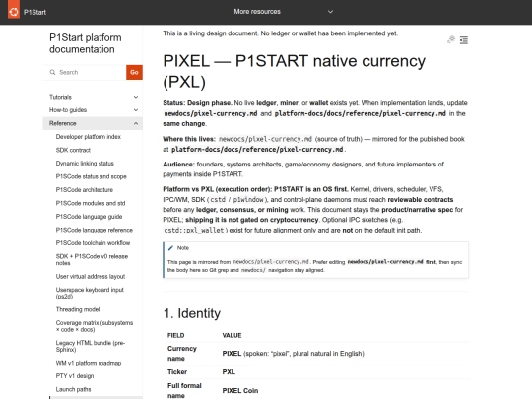The image size is (532, 399).
Task: Click the More resources chevron arrow
Action: pos(330,12)
